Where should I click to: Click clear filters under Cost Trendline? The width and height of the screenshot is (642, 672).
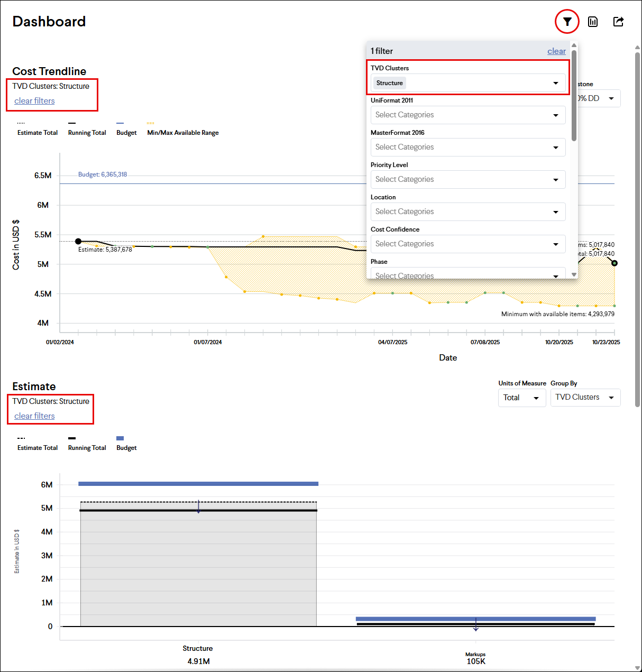click(x=34, y=101)
